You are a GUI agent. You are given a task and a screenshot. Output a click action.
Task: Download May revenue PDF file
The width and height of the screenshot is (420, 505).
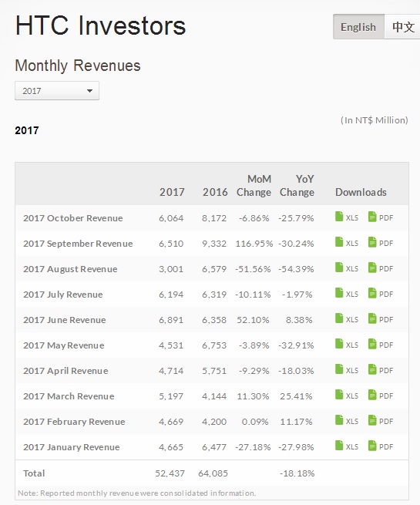tap(381, 345)
